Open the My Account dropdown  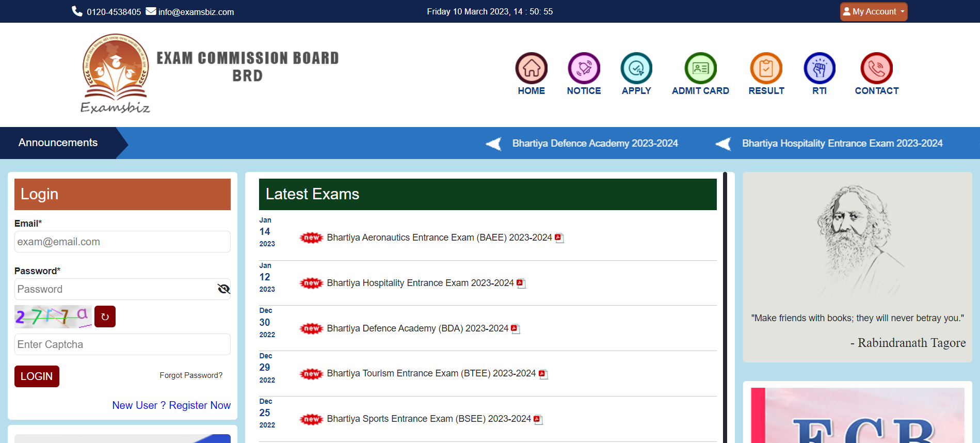(x=874, y=11)
